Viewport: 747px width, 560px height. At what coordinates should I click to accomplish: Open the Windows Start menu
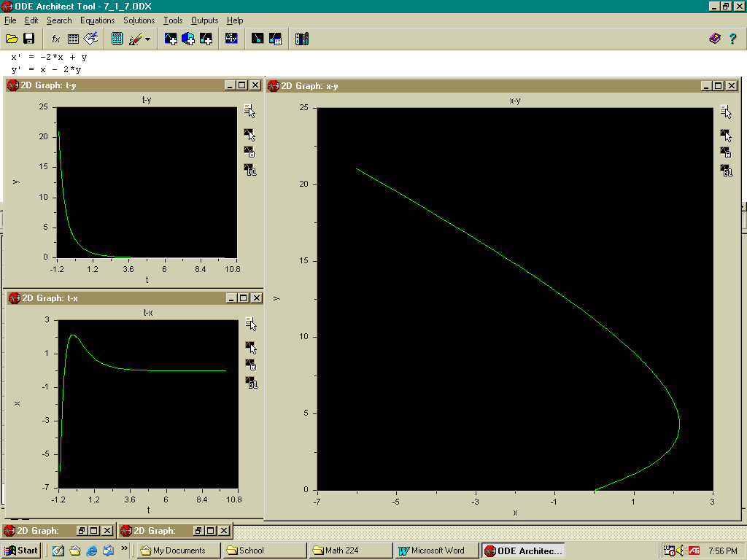click(21, 551)
